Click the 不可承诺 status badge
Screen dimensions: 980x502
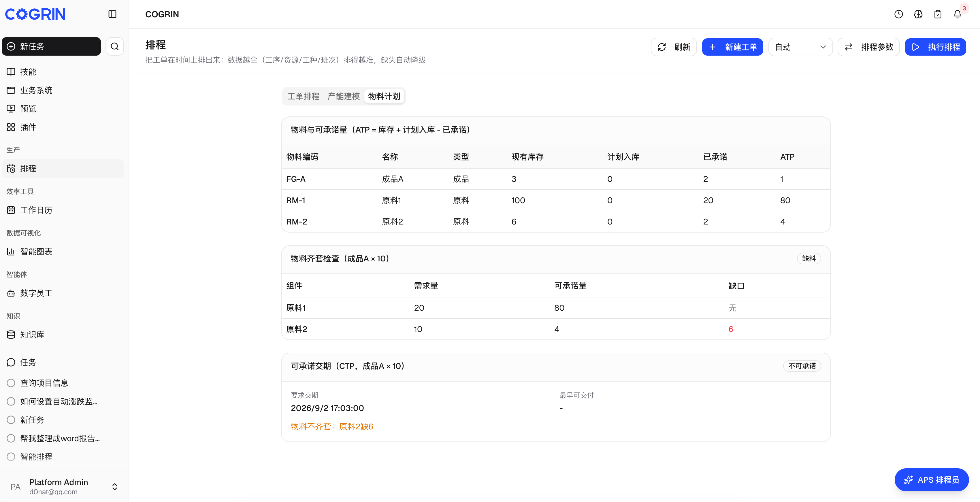(802, 366)
